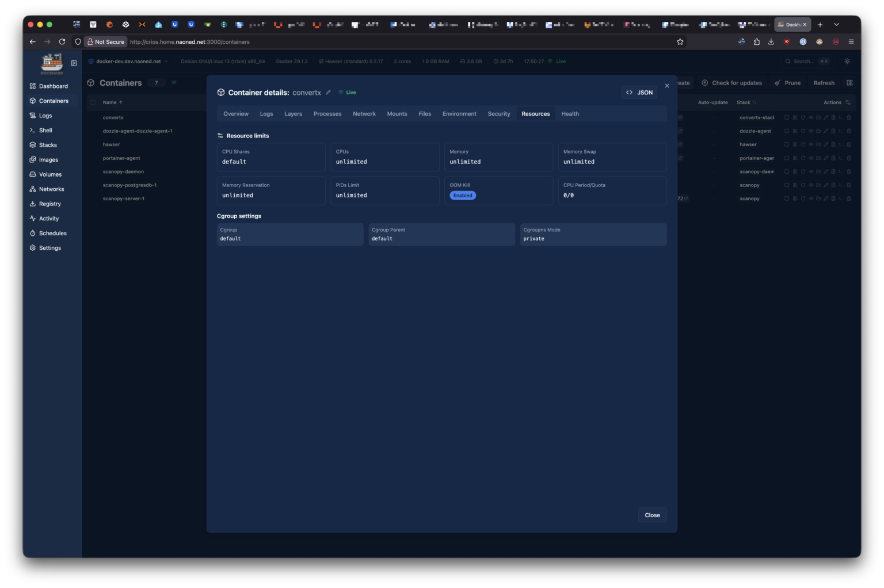Viewport: 884px width, 588px height.
Task: Open the Stacks page from the sidebar
Action: [x=48, y=145]
